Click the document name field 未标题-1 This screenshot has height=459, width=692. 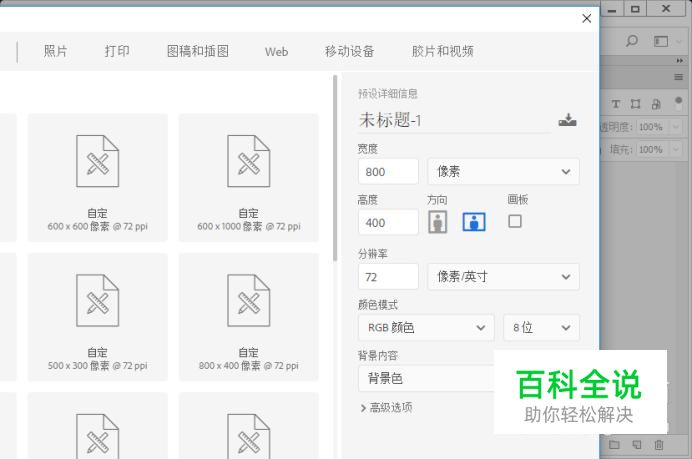coord(454,120)
